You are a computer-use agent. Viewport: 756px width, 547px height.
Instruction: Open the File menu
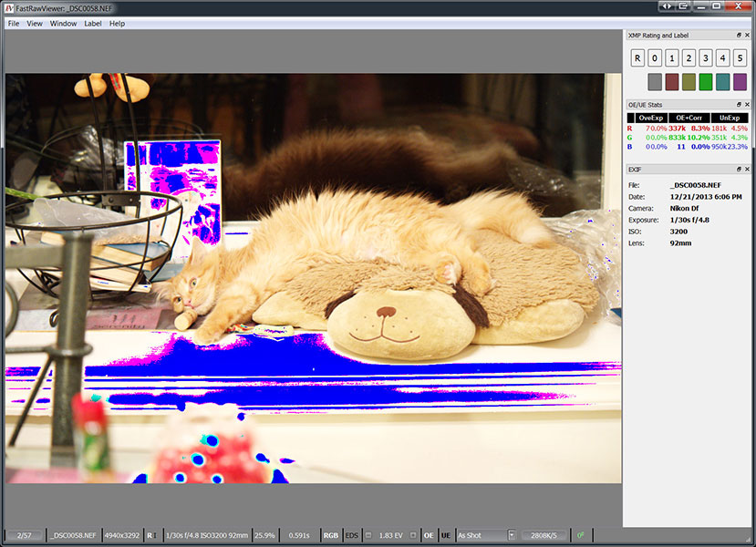coord(14,23)
